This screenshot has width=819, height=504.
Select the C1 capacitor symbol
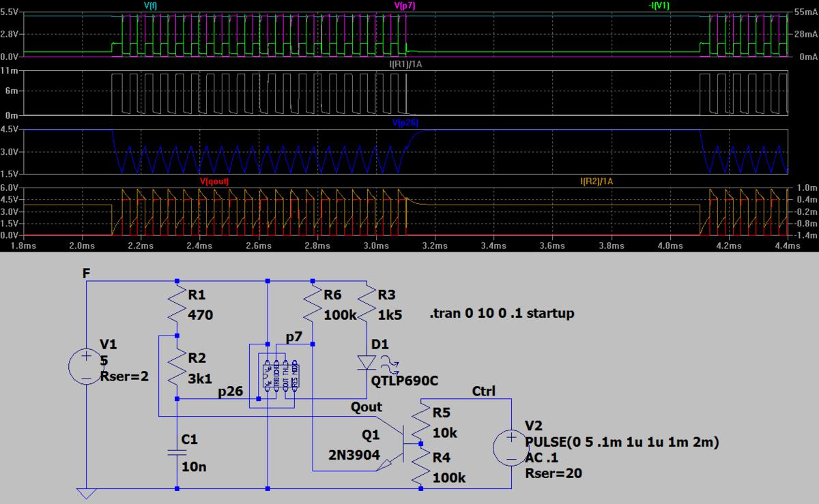pyautogui.click(x=176, y=450)
